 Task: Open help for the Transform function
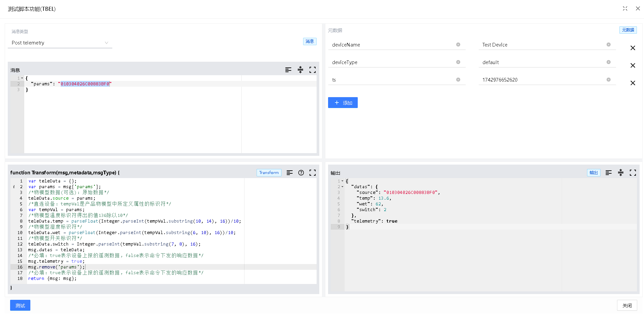point(301,173)
